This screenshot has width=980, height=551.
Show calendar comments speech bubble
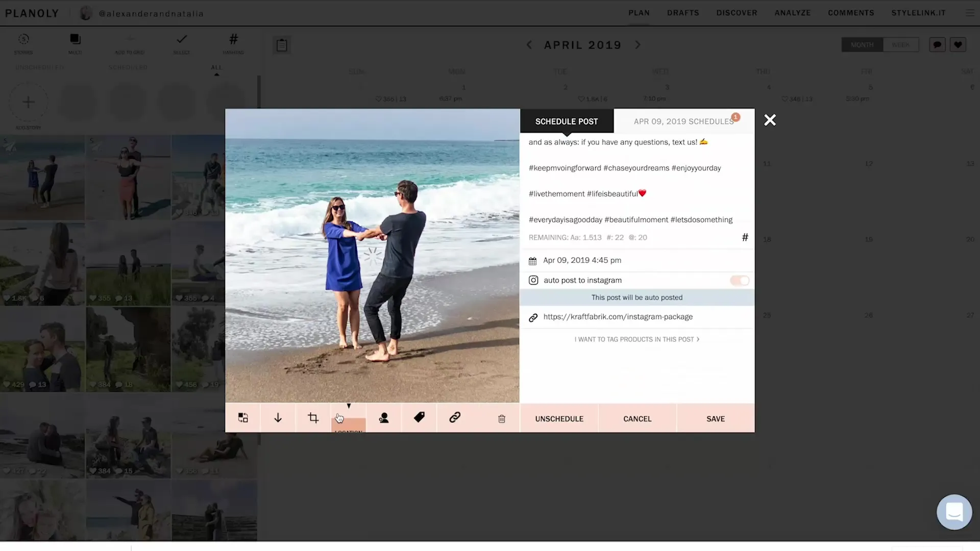[937, 45]
